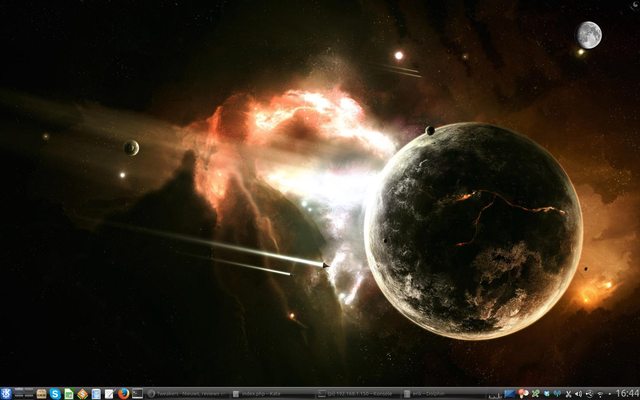
Task: Switch to the Kate task in taskbar
Action: 273,394
